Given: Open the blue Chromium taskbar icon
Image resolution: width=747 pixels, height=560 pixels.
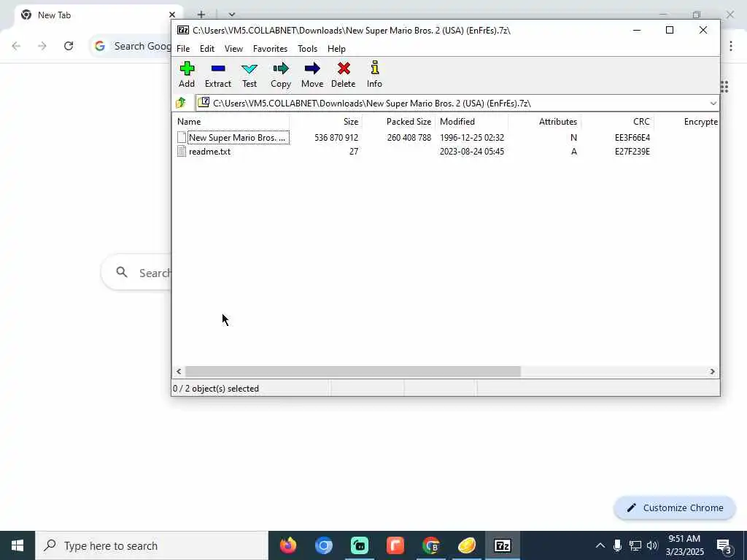Looking at the screenshot, I should click(323, 545).
